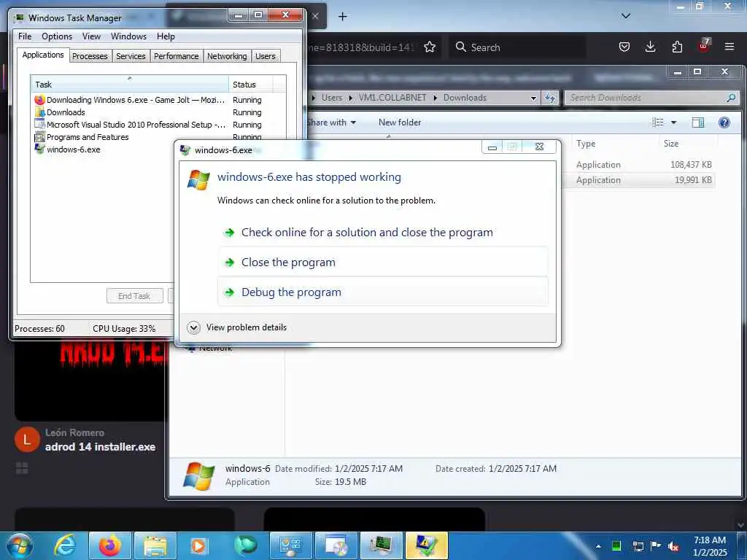Choose Check online for a solution
Viewport: 747px width, 560px height.
pyautogui.click(x=383, y=233)
